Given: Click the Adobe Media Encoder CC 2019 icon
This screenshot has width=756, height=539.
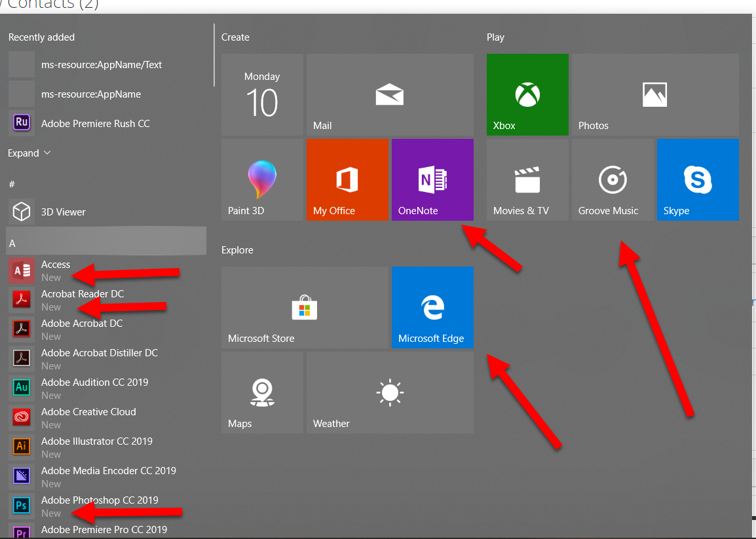Looking at the screenshot, I should 21,476.
